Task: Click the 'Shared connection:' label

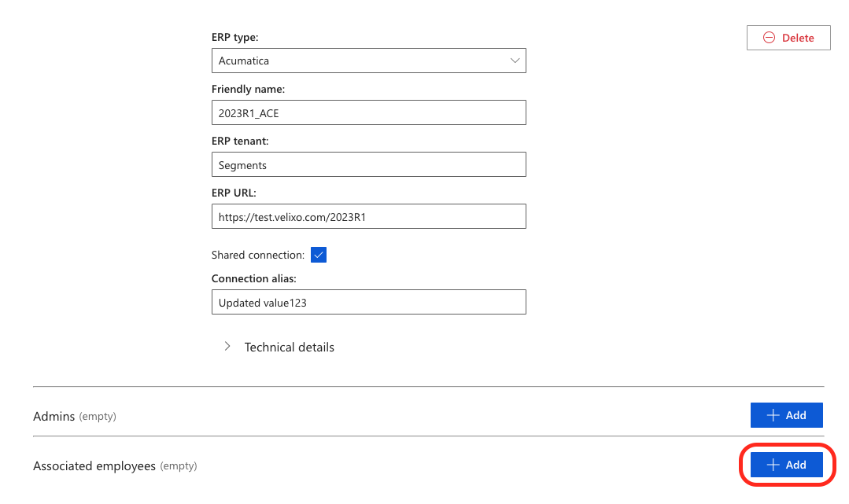Action: coord(257,255)
